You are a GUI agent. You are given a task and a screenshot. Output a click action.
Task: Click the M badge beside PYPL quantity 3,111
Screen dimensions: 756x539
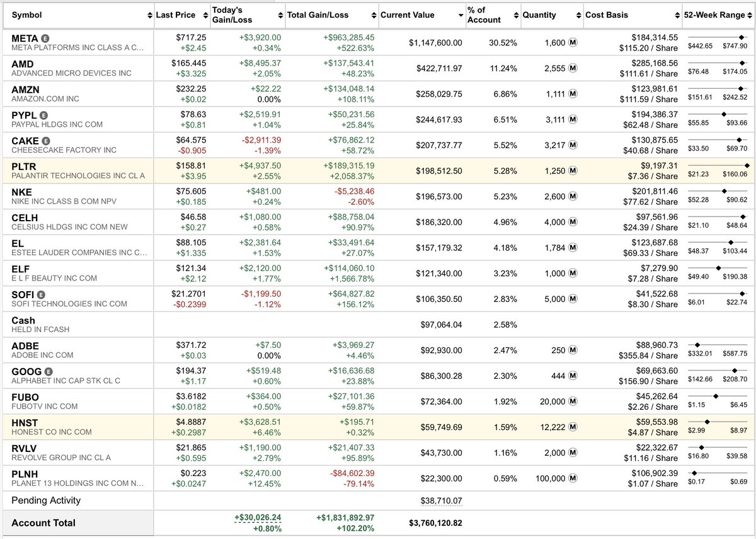click(573, 120)
